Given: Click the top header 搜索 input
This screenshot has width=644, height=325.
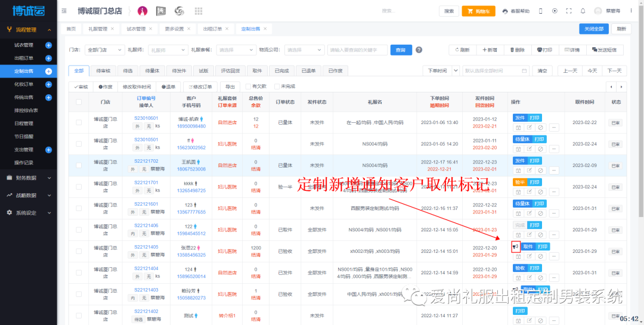Looking at the screenshot, I should click(407, 11).
